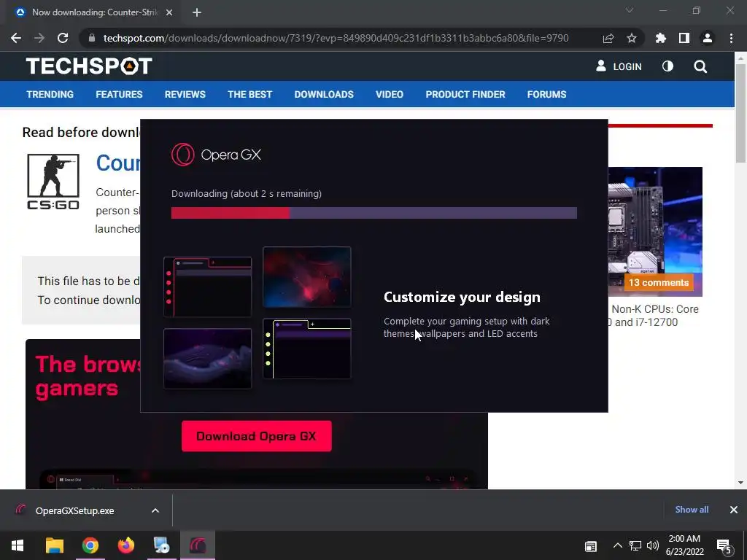The height and width of the screenshot is (560, 747).
Task: Bookmark this page with star icon
Action: click(631, 38)
